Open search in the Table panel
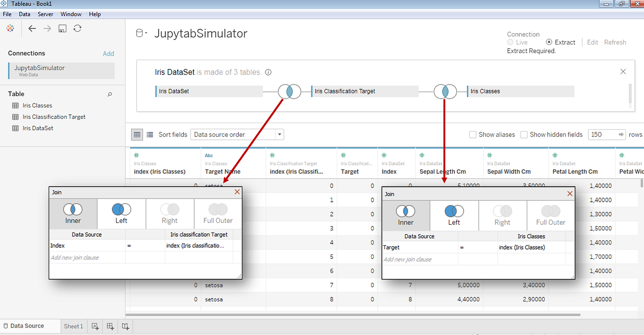This screenshot has height=335, width=644. (109, 94)
